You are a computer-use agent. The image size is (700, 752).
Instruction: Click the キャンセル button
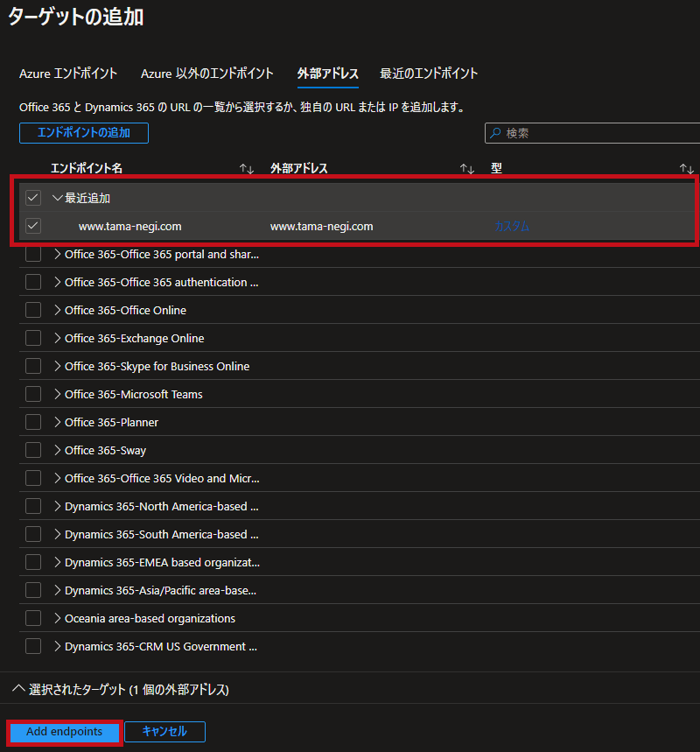coord(164,732)
